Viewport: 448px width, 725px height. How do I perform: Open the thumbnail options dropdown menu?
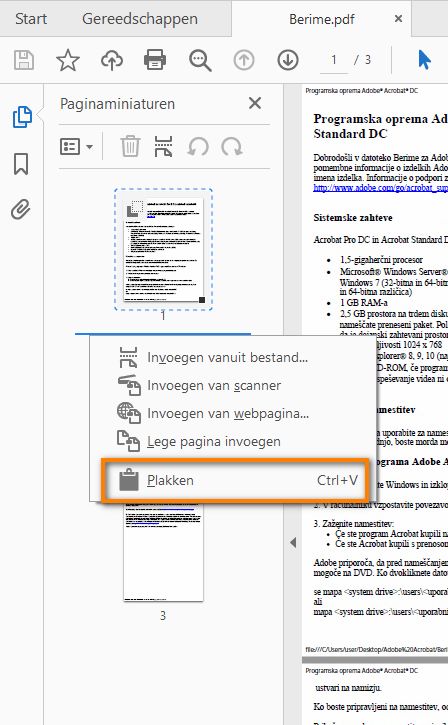click(76, 147)
